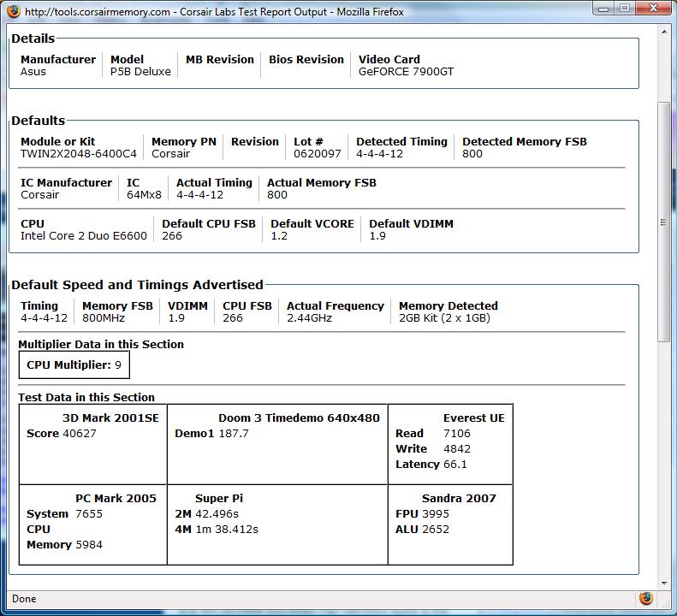Screen dimensions: 677x616
Task: Click the Default VCORE value '1.2'
Action: [279, 235]
